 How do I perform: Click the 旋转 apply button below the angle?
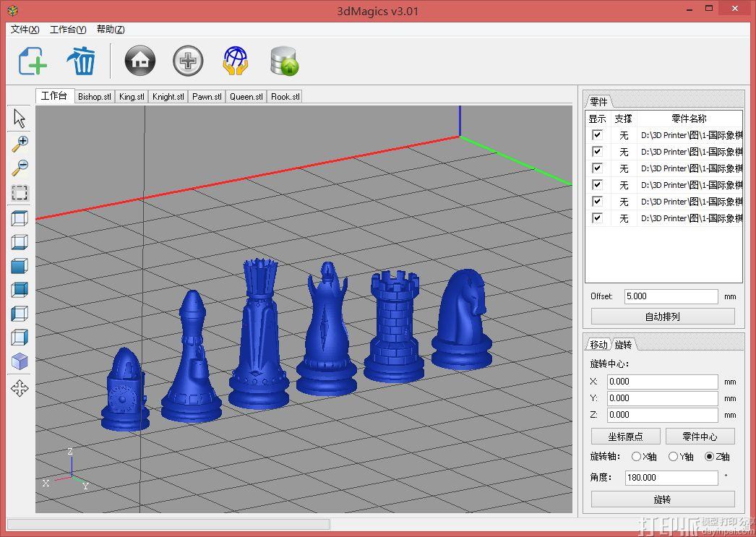click(x=663, y=499)
